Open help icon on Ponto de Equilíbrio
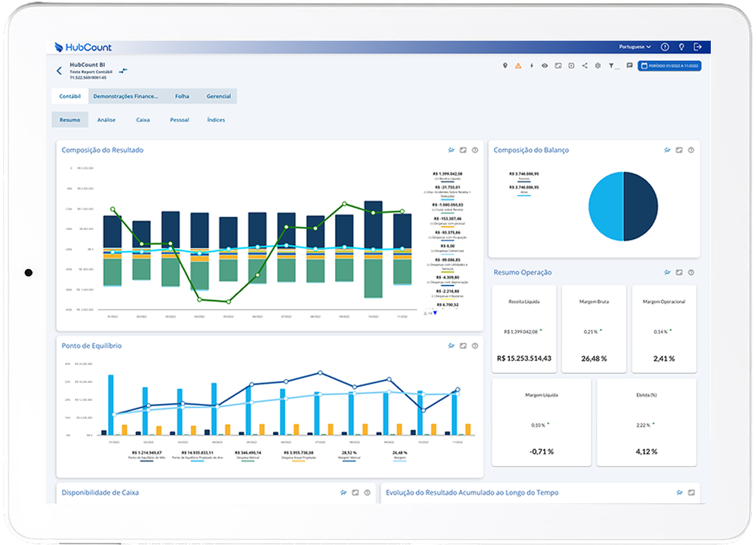 [475, 345]
